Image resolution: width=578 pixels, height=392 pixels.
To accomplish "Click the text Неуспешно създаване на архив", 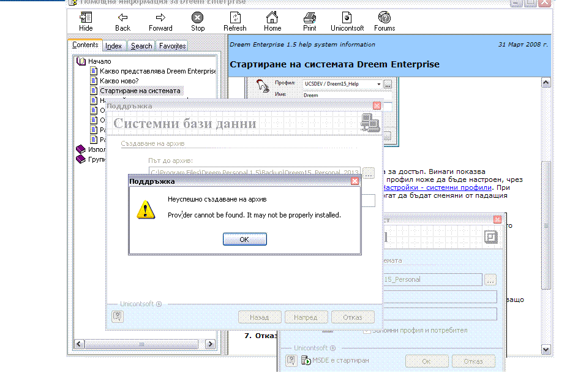I will [x=217, y=199].
